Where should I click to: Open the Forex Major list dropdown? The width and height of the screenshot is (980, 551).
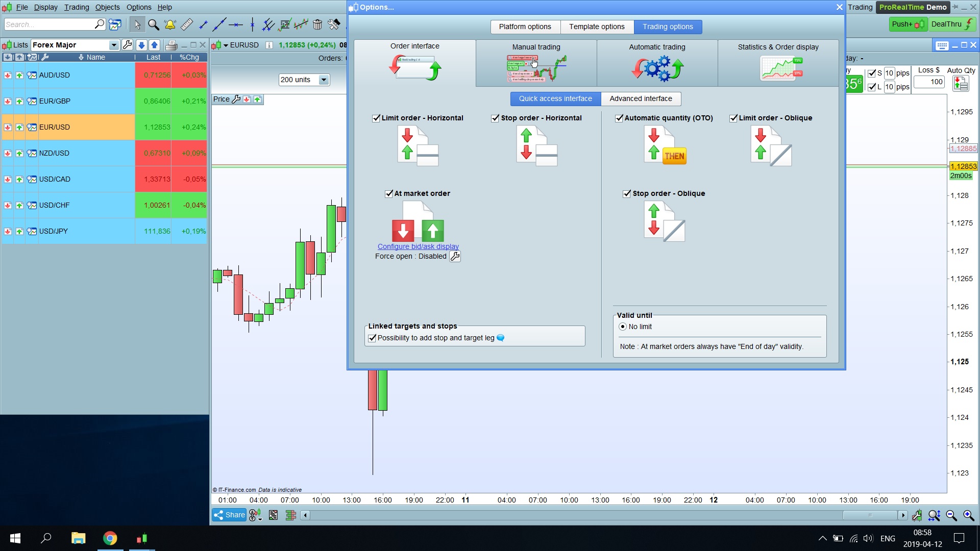tap(114, 45)
